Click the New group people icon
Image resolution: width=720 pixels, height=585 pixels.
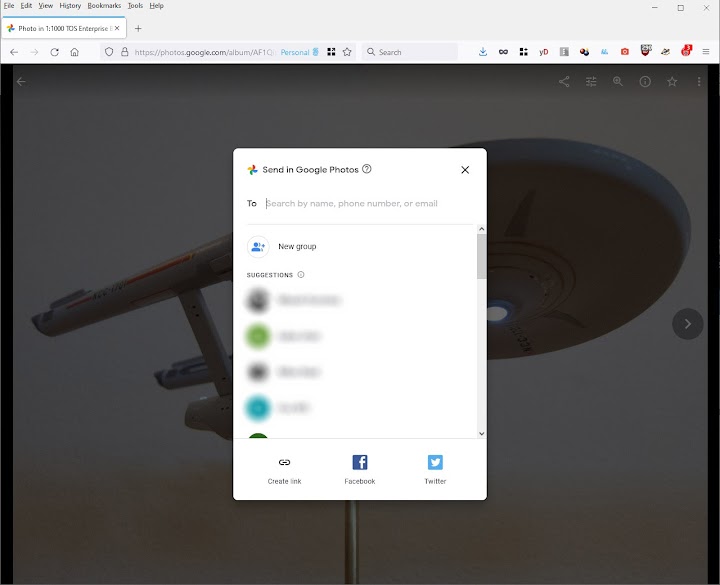258,247
